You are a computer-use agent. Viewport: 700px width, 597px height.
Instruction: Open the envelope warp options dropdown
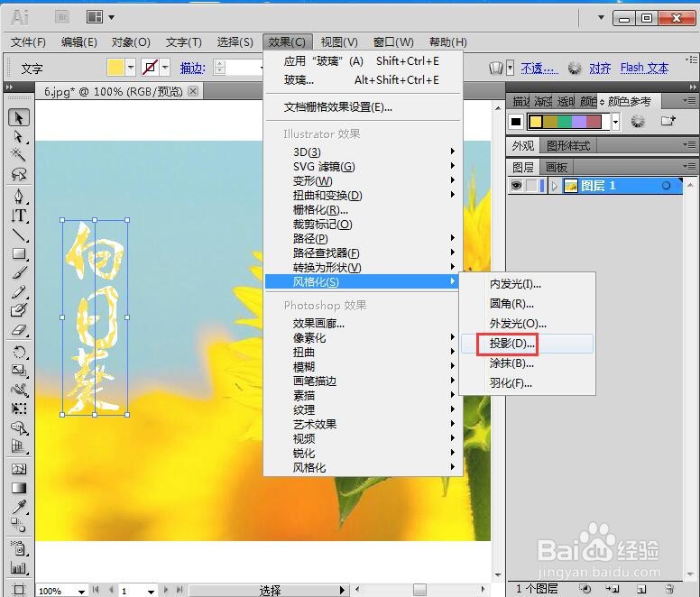pos(511,68)
